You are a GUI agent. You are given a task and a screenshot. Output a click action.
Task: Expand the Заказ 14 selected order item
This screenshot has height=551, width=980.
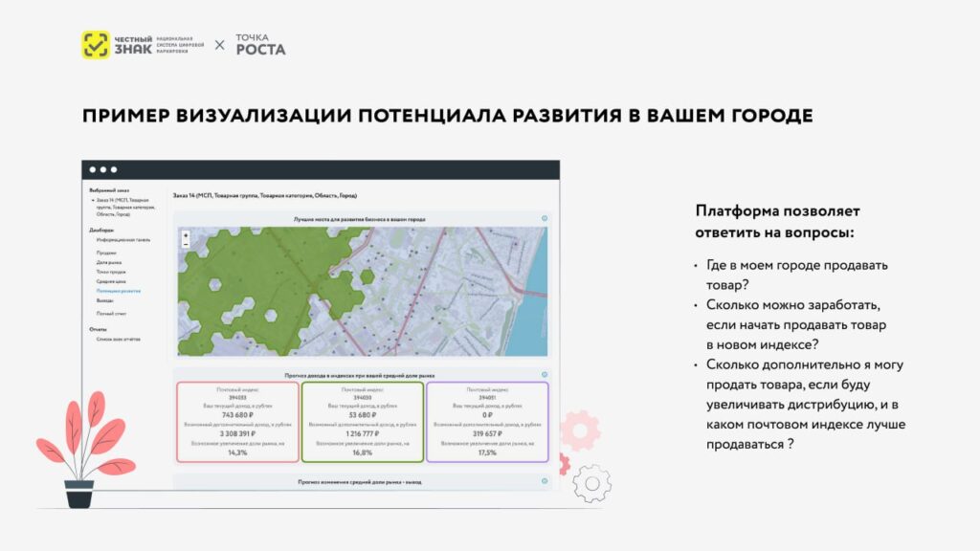pos(93,200)
